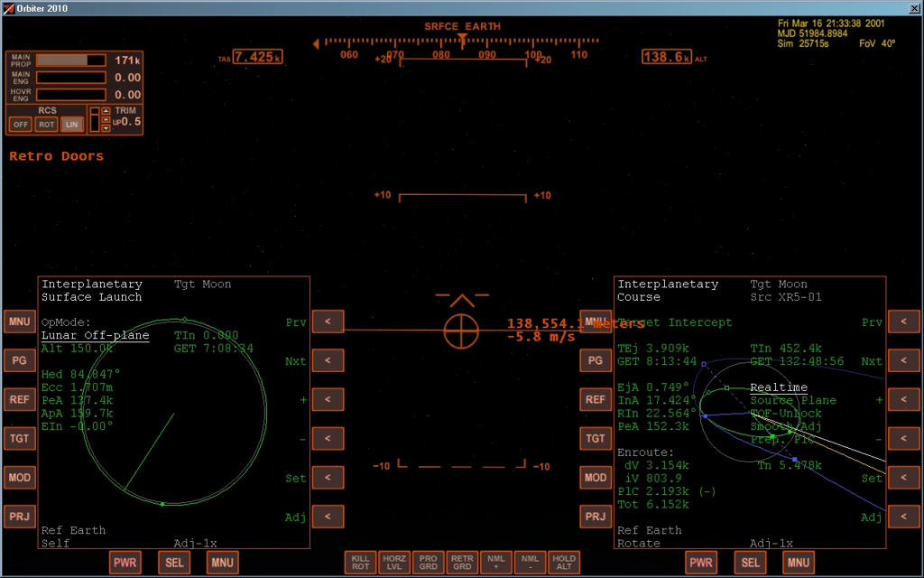Click the HOVR ENG throttle bar
Image resolution: width=924 pixels, height=578 pixels.
(x=71, y=94)
